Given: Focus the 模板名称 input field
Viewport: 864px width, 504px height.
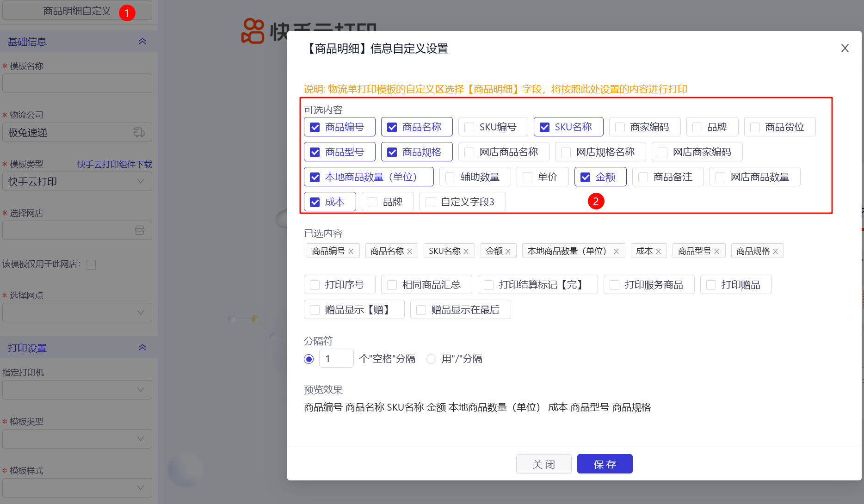Looking at the screenshot, I should [x=77, y=83].
